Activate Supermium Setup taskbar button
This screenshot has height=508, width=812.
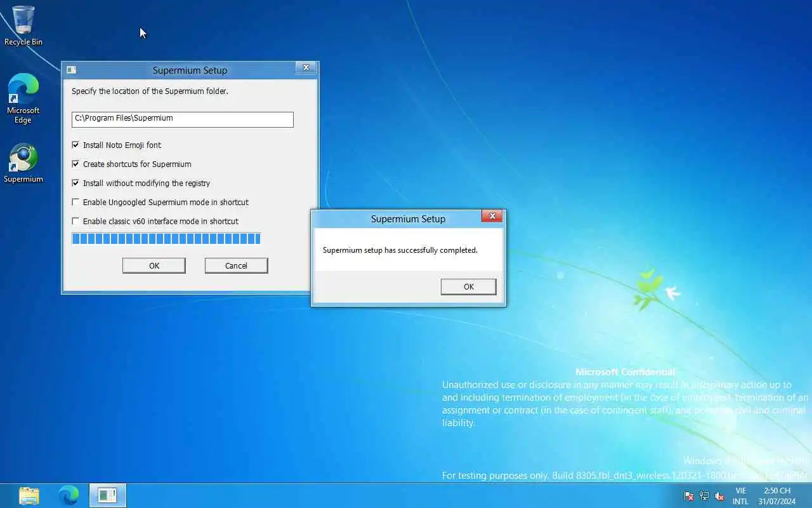[107, 495]
